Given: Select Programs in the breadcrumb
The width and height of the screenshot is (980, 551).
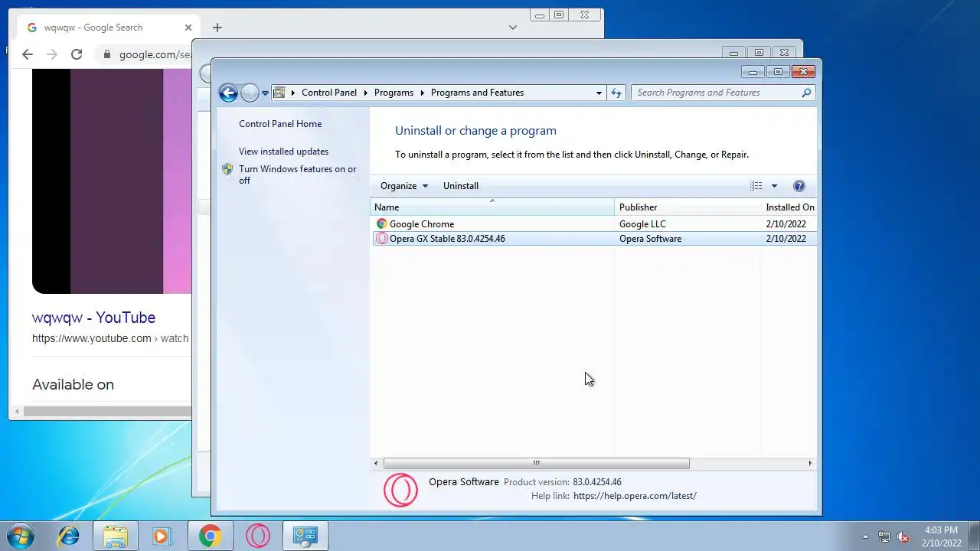Looking at the screenshot, I should (x=394, y=93).
